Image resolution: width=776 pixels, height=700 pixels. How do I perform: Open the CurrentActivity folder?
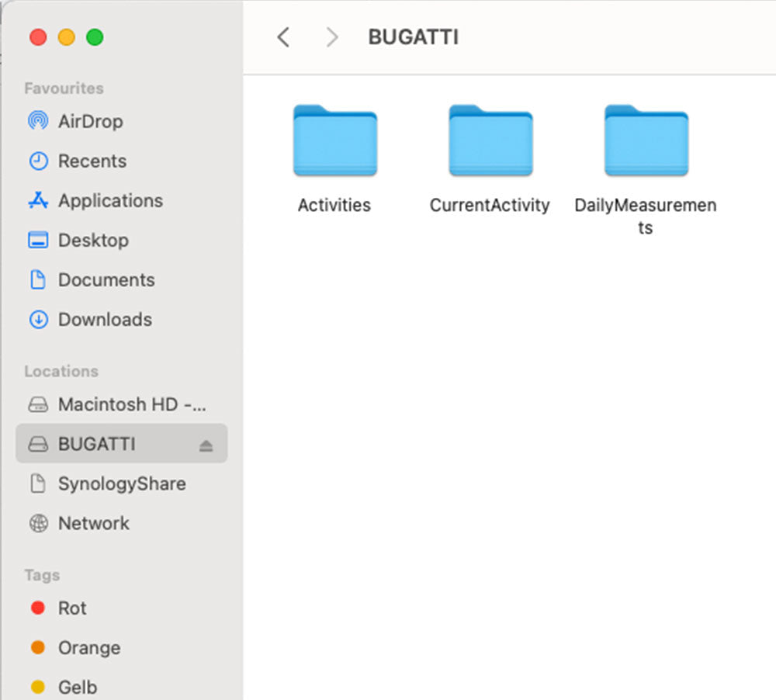pos(490,142)
